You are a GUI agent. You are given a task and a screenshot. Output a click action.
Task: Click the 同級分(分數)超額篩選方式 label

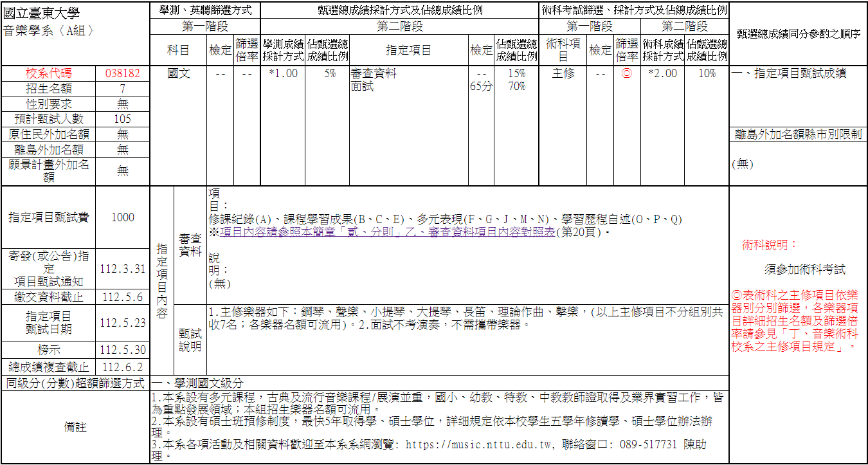(x=75, y=383)
